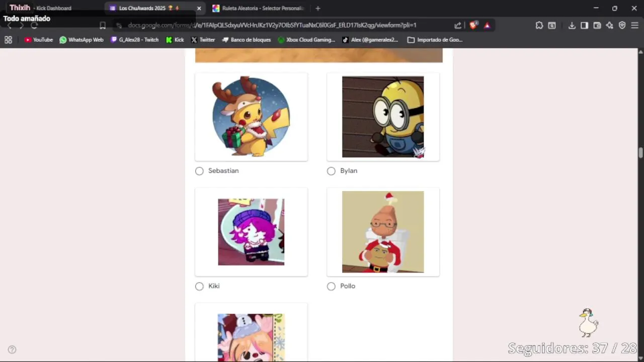Open the Twitter bookmark
Image resolution: width=644 pixels, height=362 pixels.
tap(203, 40)
